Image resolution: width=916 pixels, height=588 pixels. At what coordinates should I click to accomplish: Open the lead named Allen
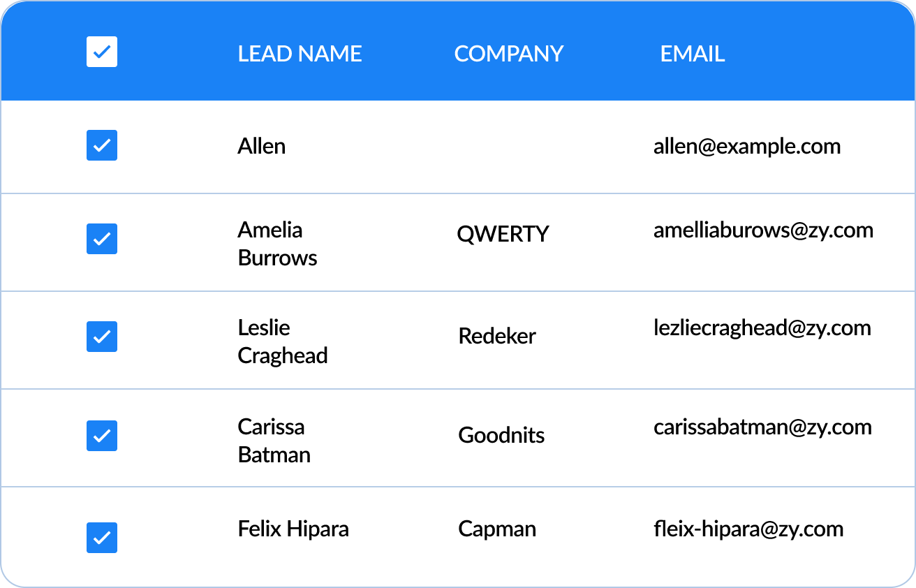262,146
